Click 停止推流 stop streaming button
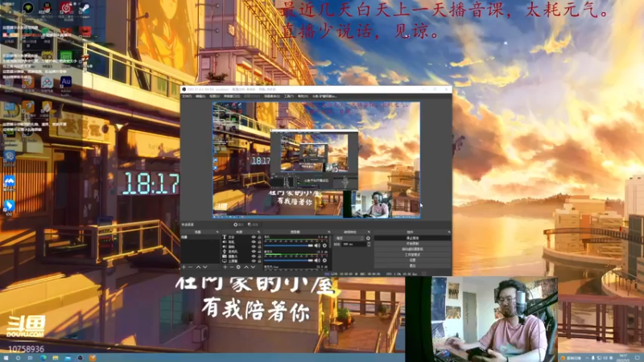 413,238
